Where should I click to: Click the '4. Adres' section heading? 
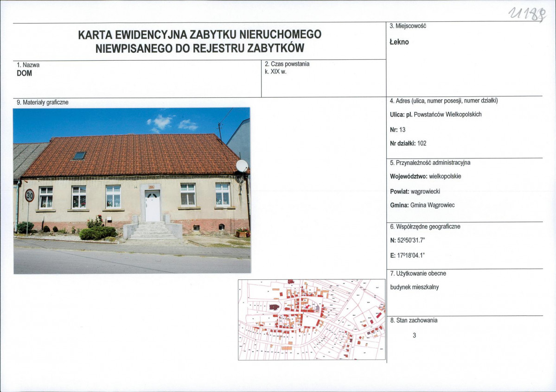coord(444,101)
